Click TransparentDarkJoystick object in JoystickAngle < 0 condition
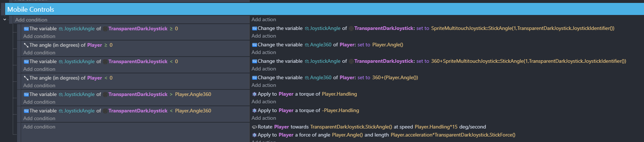 click(x=138, y=62)
